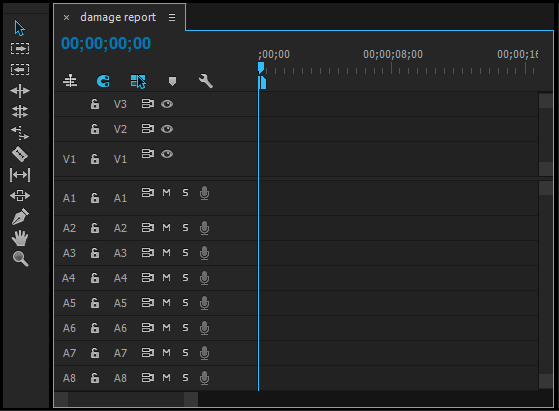
Task: Select the Ripple Edit tool
Action: pos(20,91)
